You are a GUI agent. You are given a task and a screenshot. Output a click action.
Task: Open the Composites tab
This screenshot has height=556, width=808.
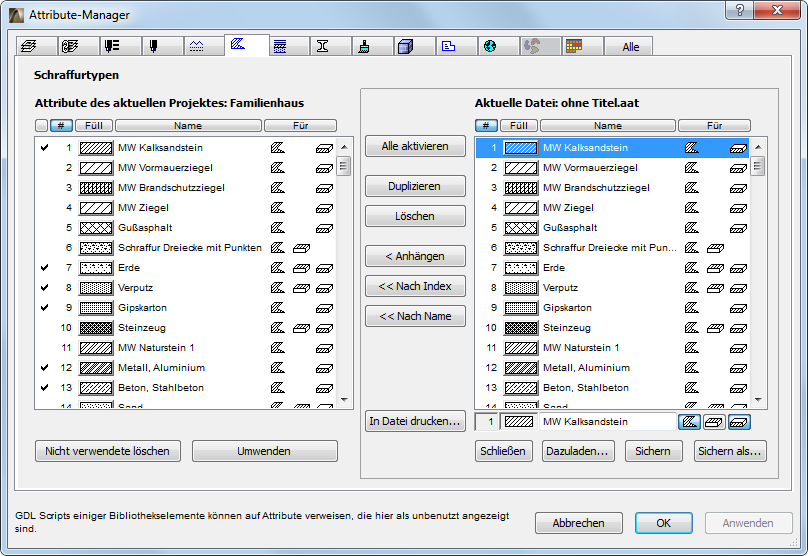280,46
